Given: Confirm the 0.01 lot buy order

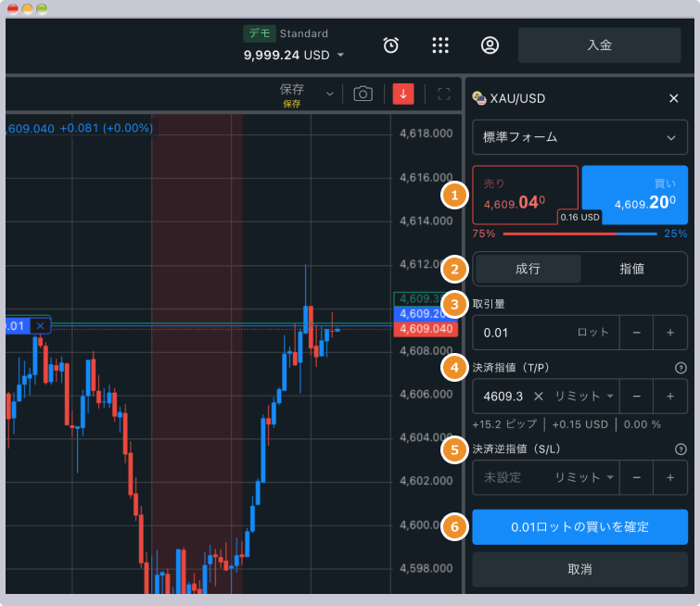Looking at the screenshot, I should [x=579, y=526].
